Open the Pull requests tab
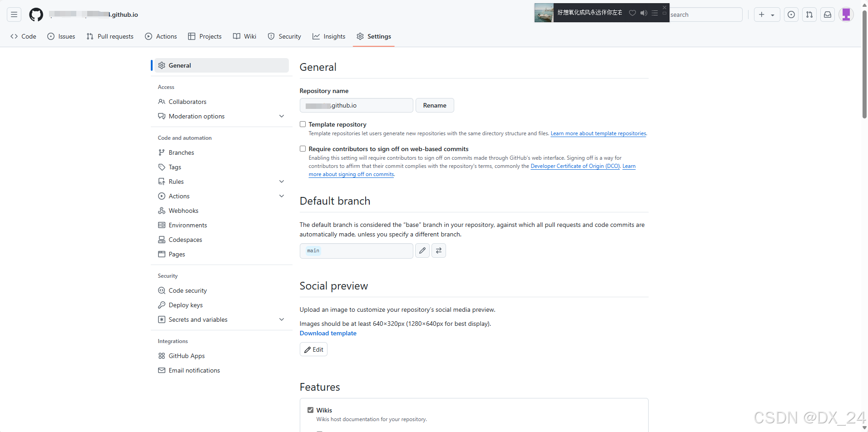Screen dimensions: 868x432 110,36
